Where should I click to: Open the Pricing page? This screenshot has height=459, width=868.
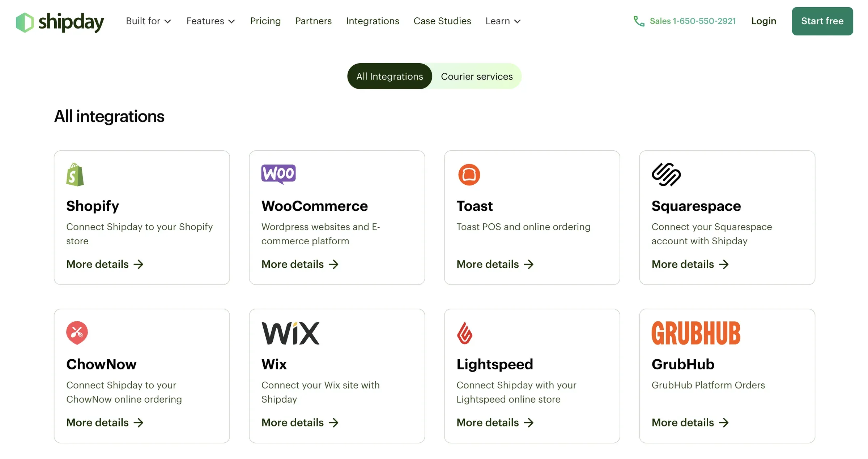click(265, 21)
